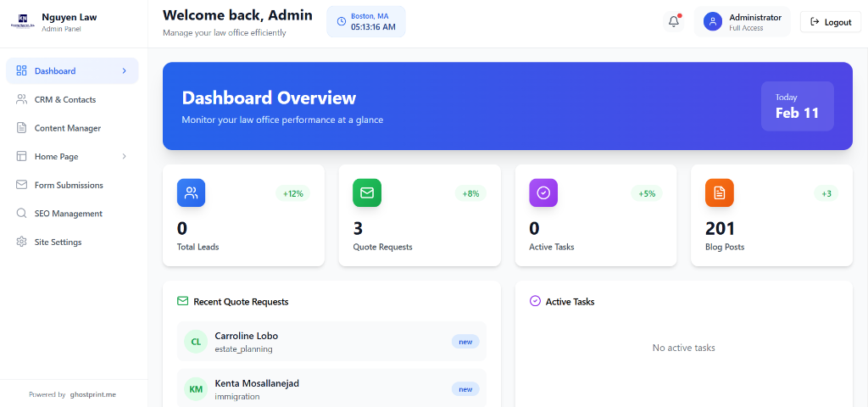
Task: Click the Welcome back, Admin title
Action: (237, 15)
